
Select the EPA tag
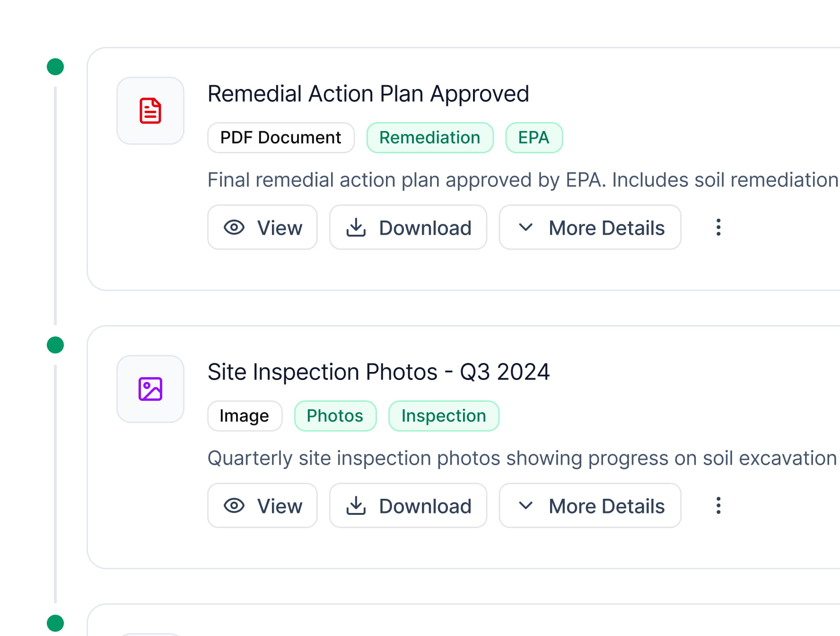534,138
